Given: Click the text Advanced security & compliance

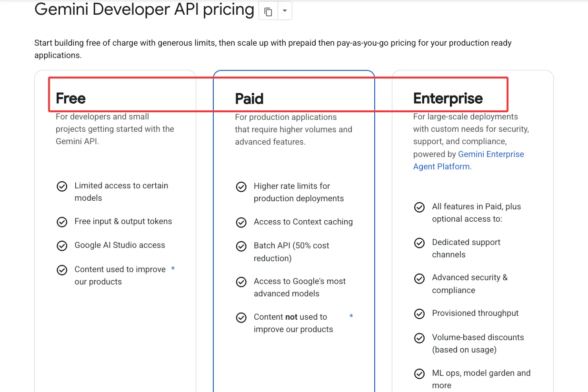Looking at the screenshot, I should pos(470,284).
